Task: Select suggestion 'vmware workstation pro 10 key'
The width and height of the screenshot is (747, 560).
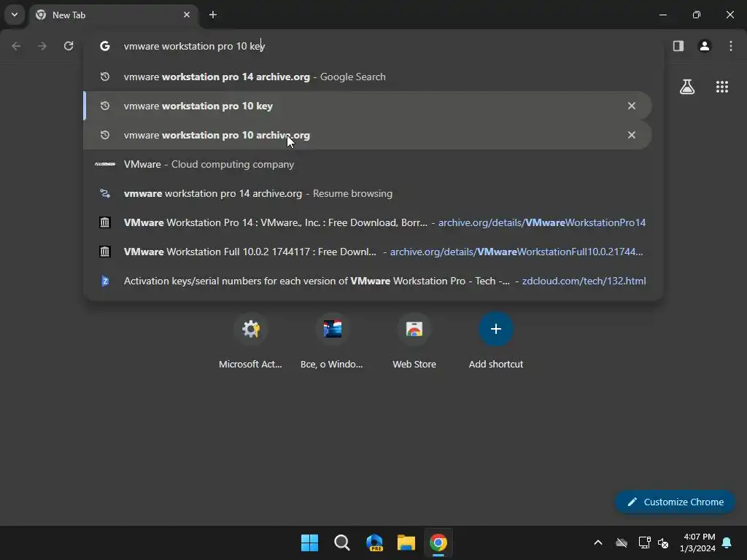Action: (368, 106)
